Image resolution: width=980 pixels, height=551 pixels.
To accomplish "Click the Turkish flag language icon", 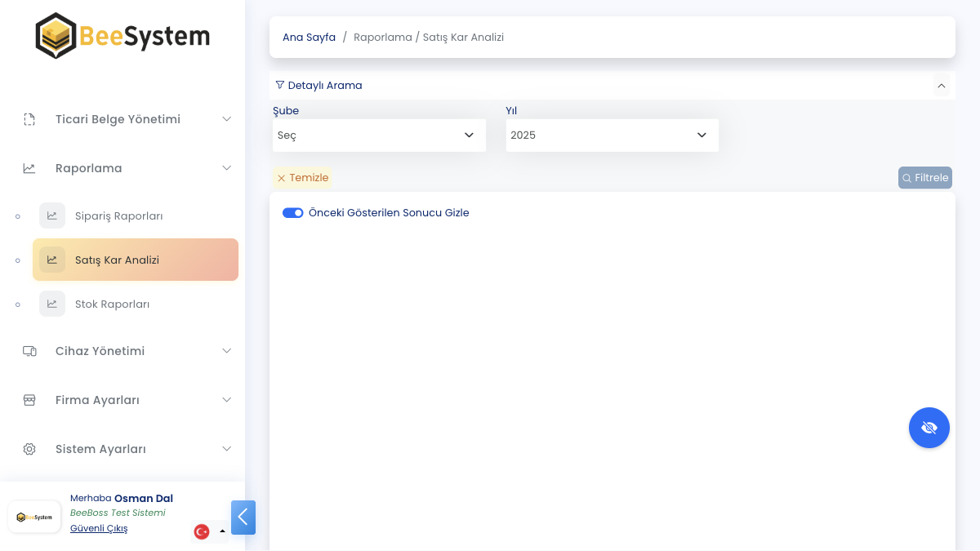I will pos(202,531).
